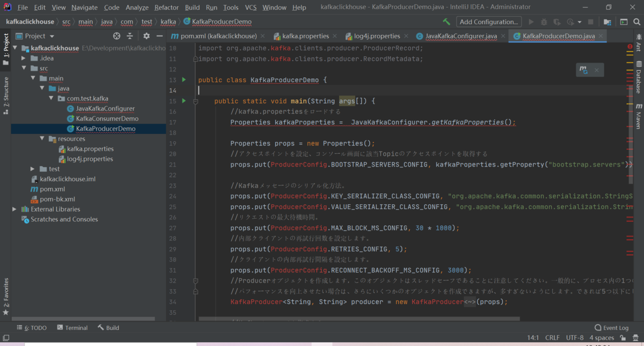
Task: Close the log4j.properties tab
Action: 406,36
